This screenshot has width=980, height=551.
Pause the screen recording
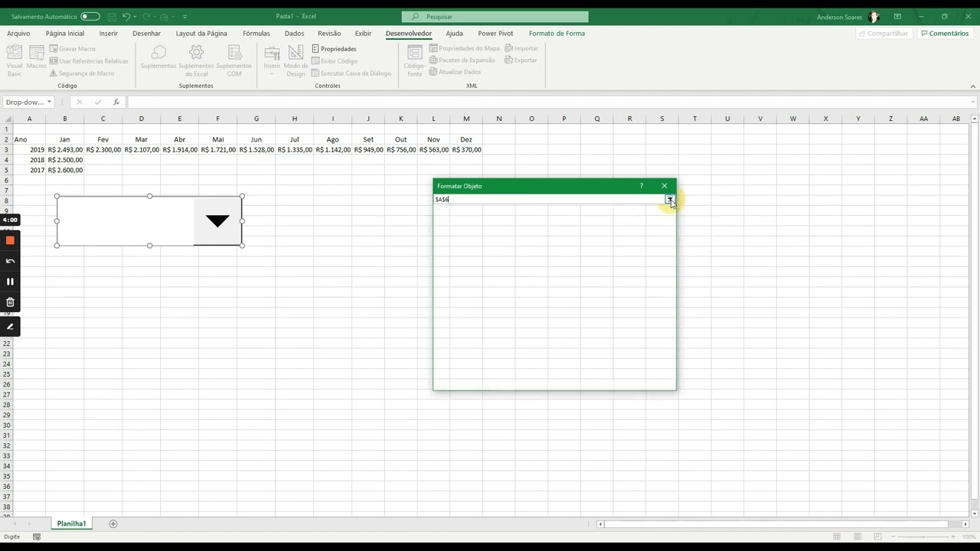pyautogui.click(x=10, y=282)
